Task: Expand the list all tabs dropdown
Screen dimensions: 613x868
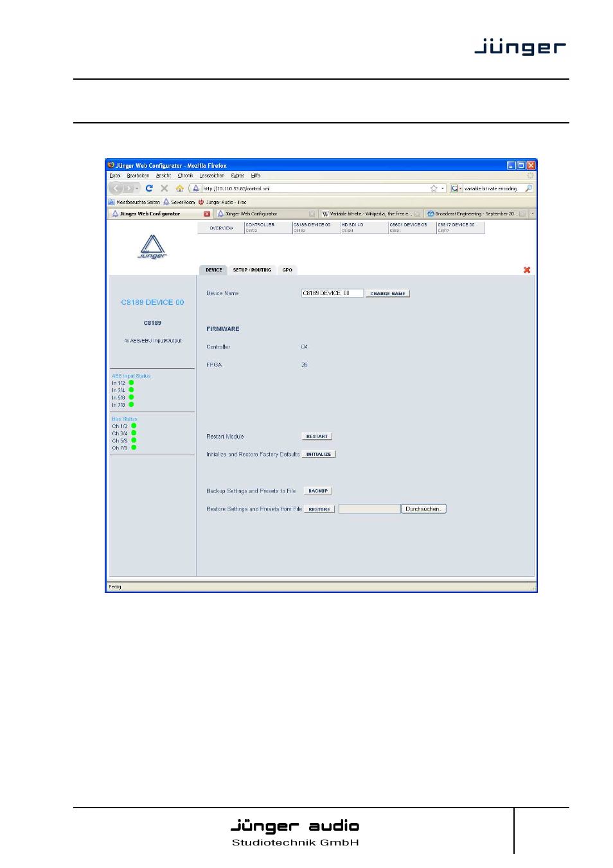Action: coord(532,213)
